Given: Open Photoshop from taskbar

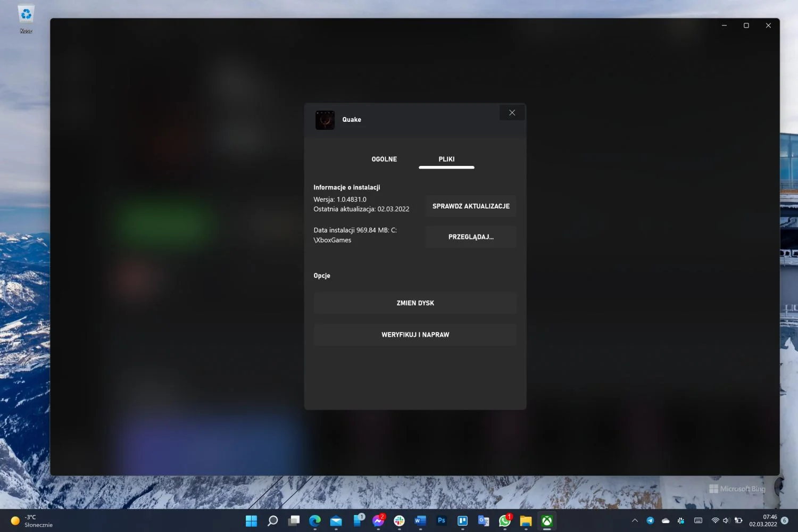Looking at the screenshot, I should (442, 521).
